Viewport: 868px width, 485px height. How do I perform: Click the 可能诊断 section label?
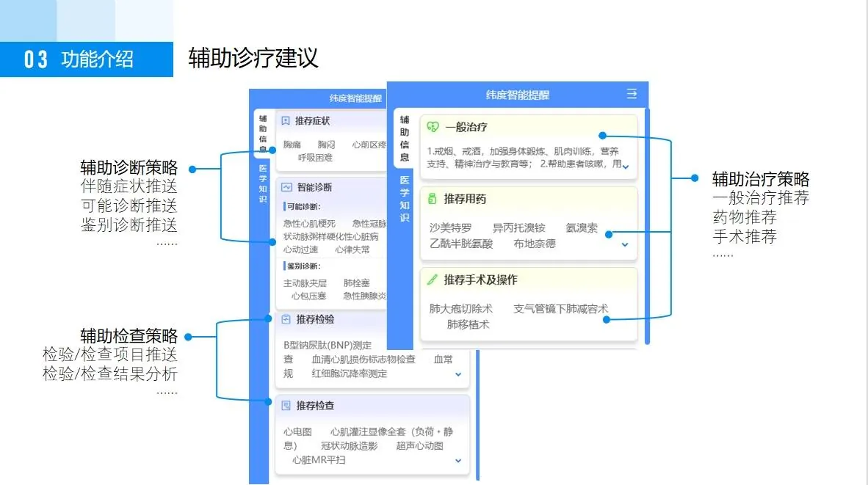[303, 206]
